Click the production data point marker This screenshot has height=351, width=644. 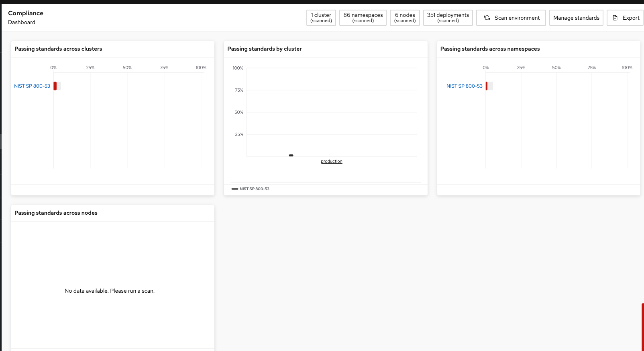(x=291, y=155)
